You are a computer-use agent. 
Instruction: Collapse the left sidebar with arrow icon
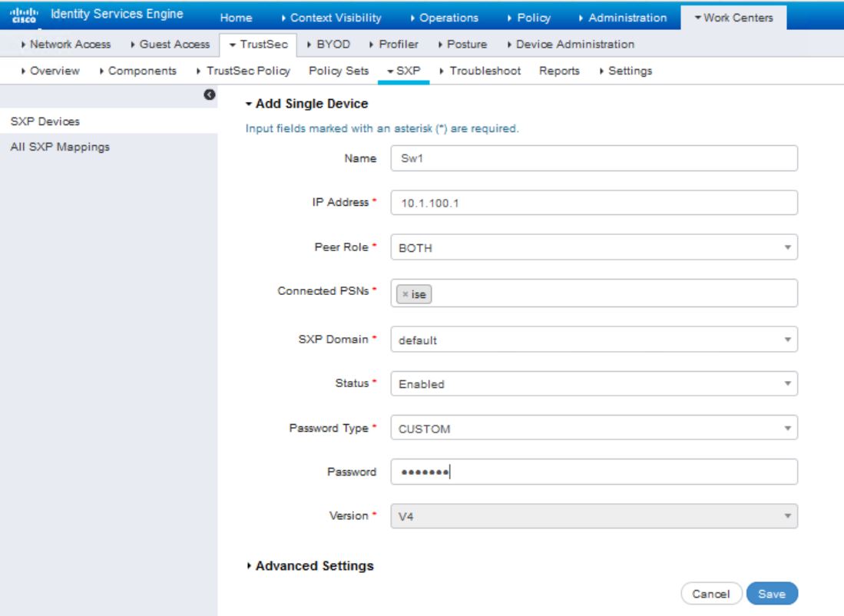pyautogui.click(x=210, y=94)
